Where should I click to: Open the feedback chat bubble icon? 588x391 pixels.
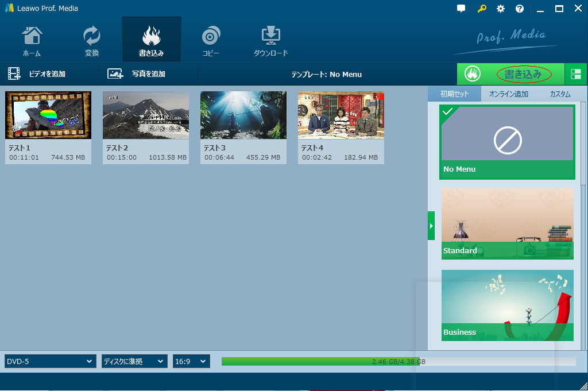click(461, 8)
